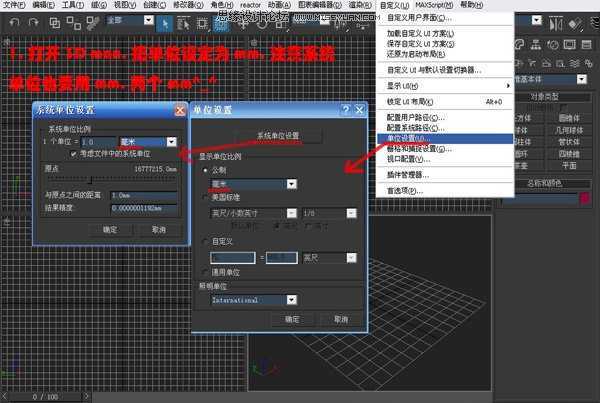Viewport: 600px width, 403px height.
Task: Click the 管状体 object type button
Action: coord(569,142)
